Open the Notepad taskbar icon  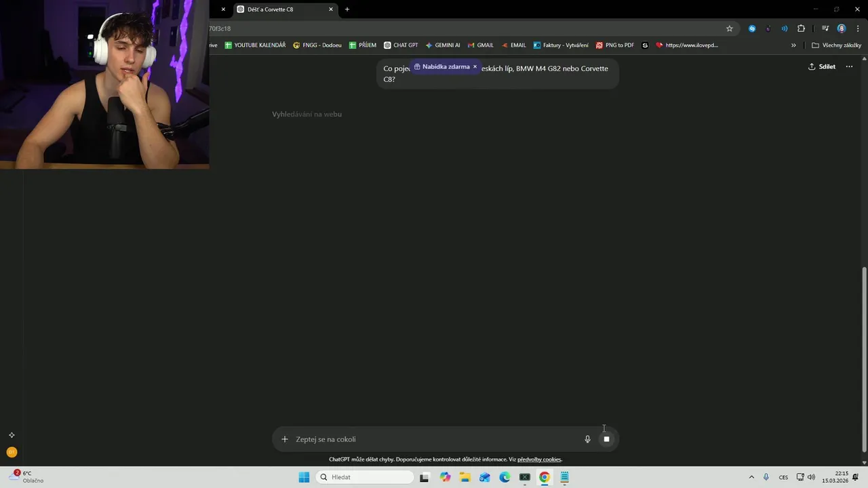click(564, 477)
